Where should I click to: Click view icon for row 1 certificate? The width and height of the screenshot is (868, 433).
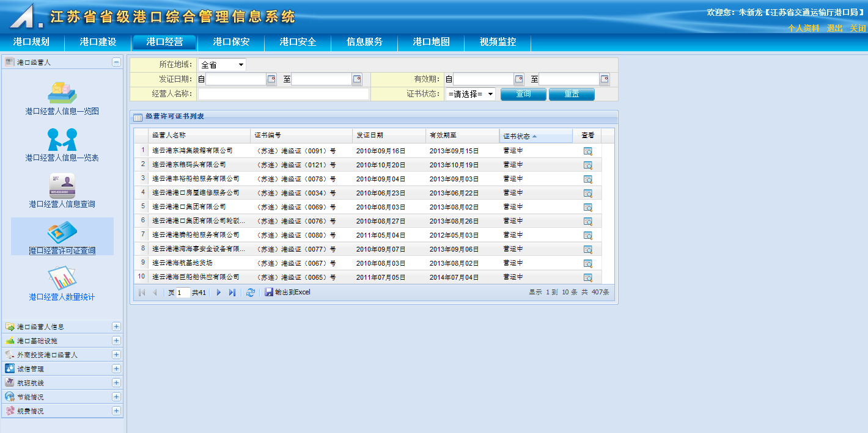pyautogui.click(x=587, y=151)
